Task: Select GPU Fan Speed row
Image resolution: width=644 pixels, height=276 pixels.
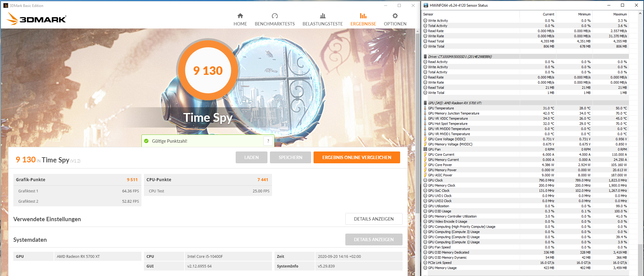Action: coord(525,247)
